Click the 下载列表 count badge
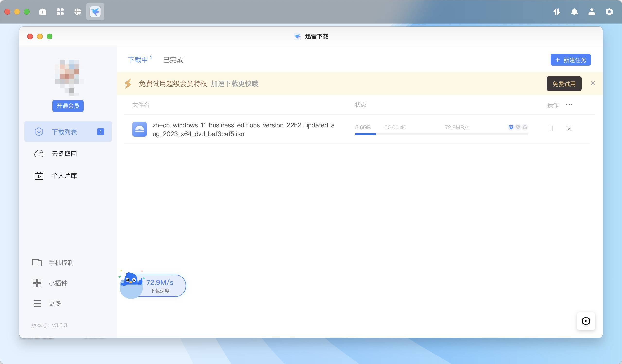The height and width of the screenshot is (364, 622). pos(100,132)
